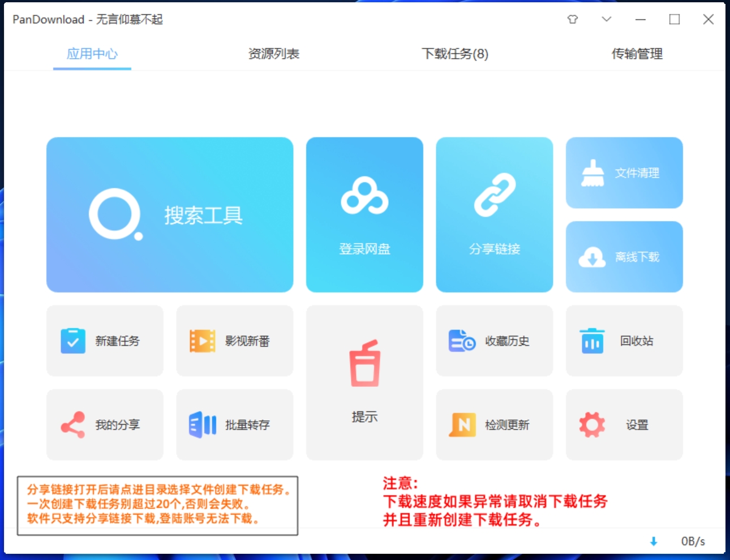View 收藏历史 favorites history

point(494,341)
